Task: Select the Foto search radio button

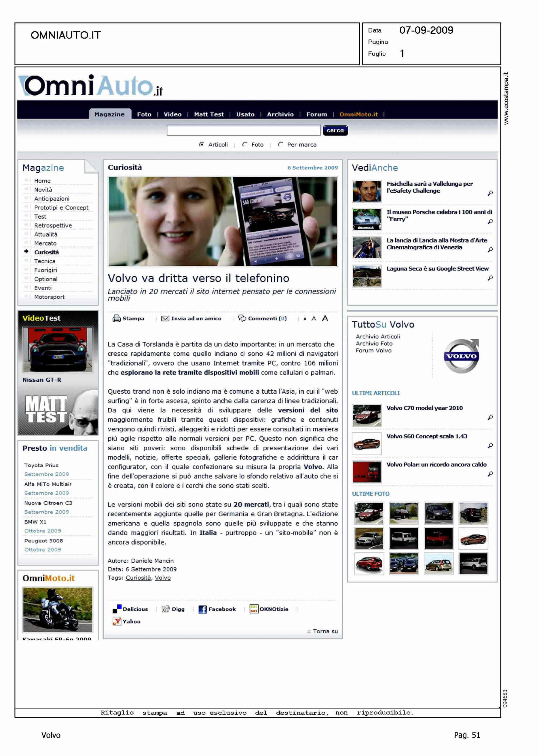Action: point(245,144)
